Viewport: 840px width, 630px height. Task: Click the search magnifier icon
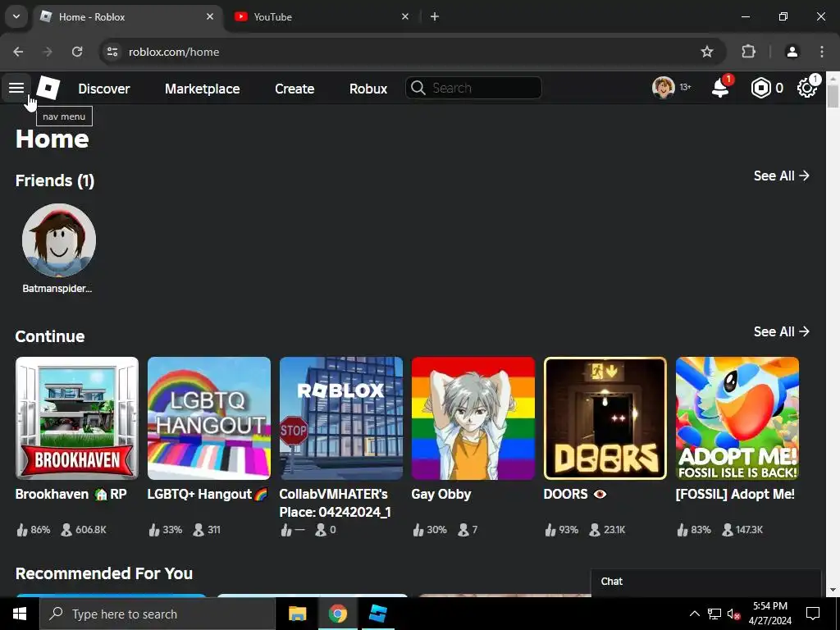tap(418, 88)
